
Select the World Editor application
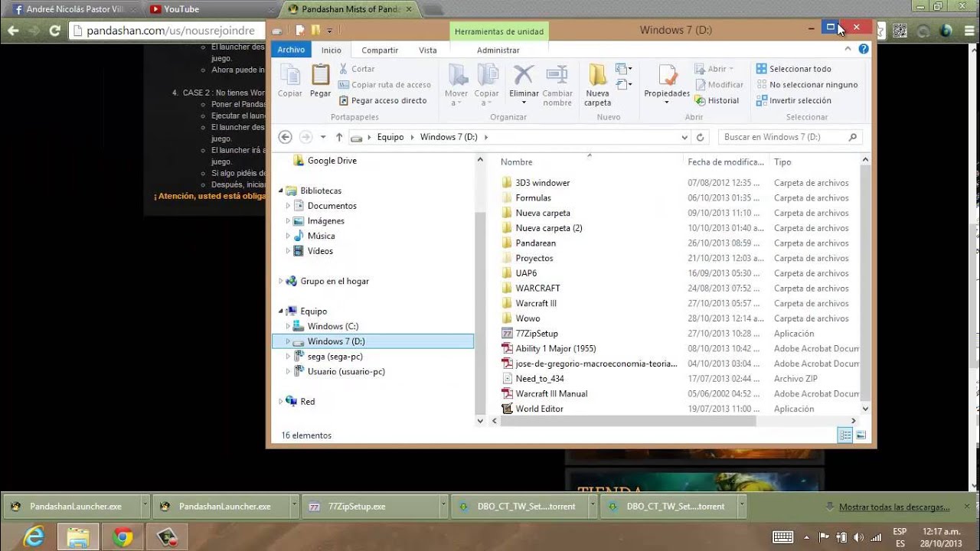[539, 409]
